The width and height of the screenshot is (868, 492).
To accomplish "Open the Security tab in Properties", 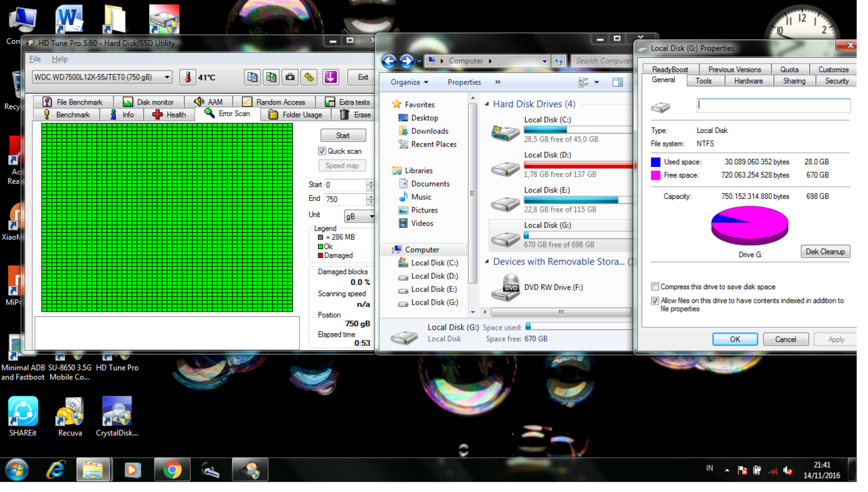I will 837,81.
